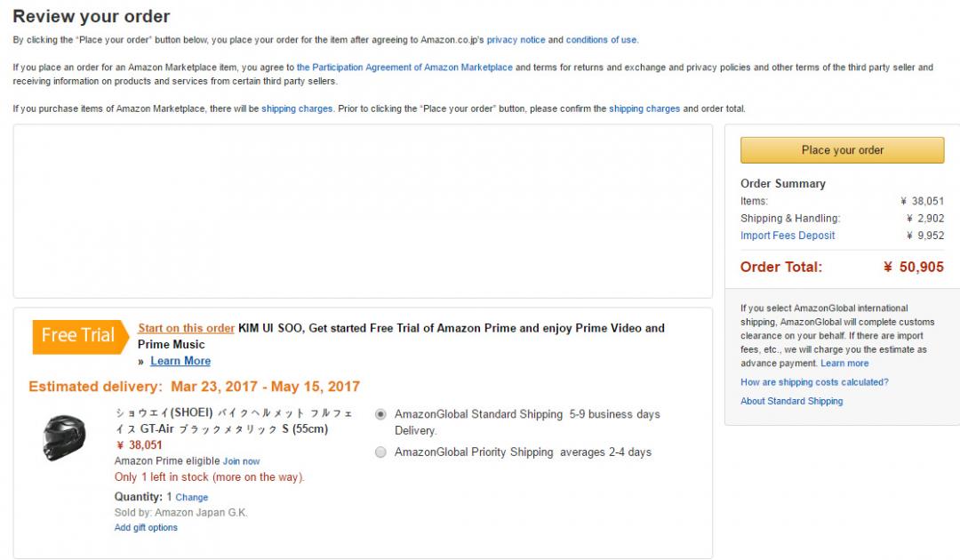Image resolution: width=960 pixels, height=560 pixels.
Task: Click Start on this order link
Action: [x=186, y=328]
